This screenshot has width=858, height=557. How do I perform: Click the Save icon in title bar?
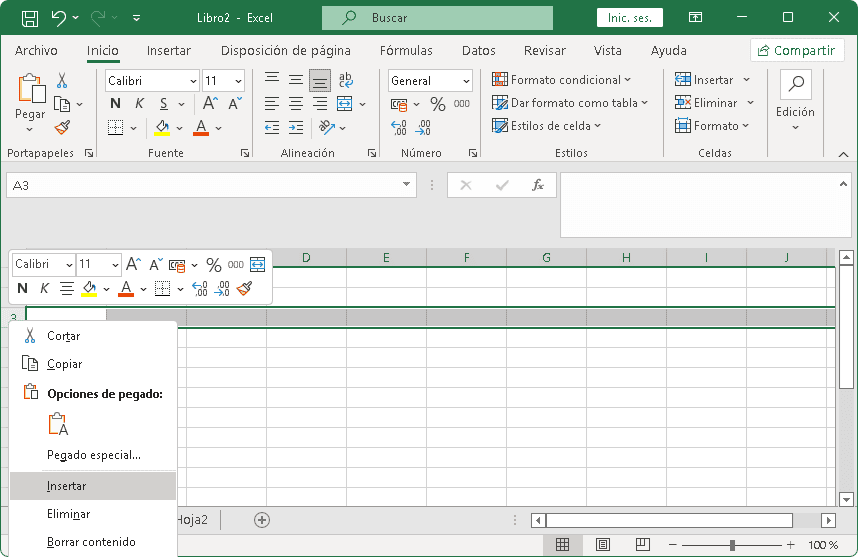pos(30,18)
